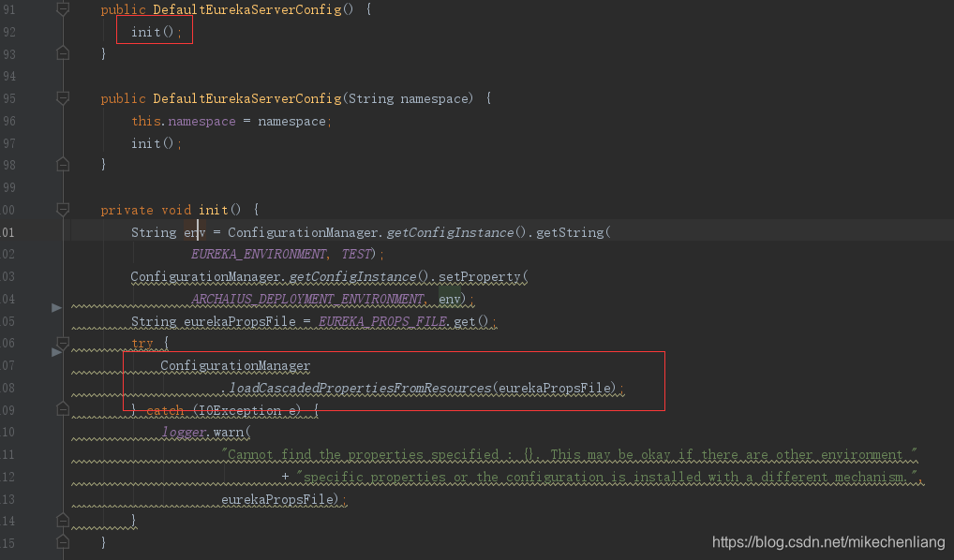954x560 pixels.
Task: Click getConfigInstance on line 101
Action: coord(450,232)
